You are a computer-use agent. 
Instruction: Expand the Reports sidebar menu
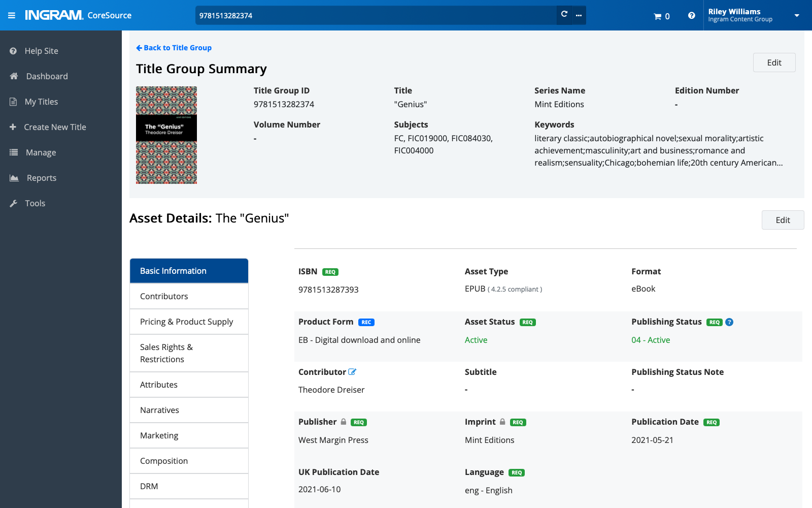[x=41, y=178]
